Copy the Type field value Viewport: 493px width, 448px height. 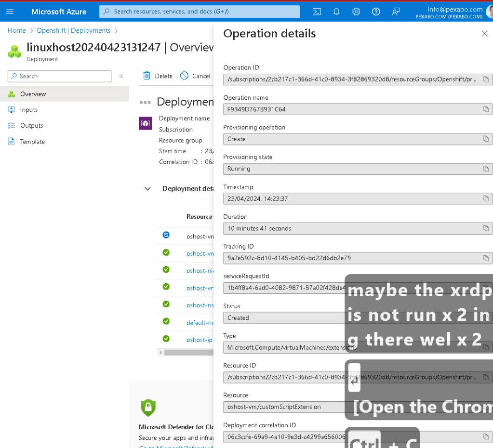point(486,347)
